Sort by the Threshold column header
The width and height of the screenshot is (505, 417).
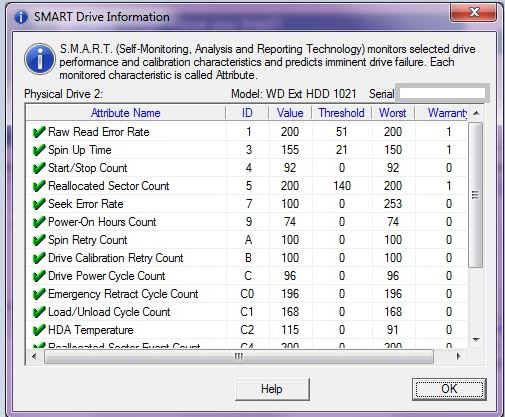341,113
